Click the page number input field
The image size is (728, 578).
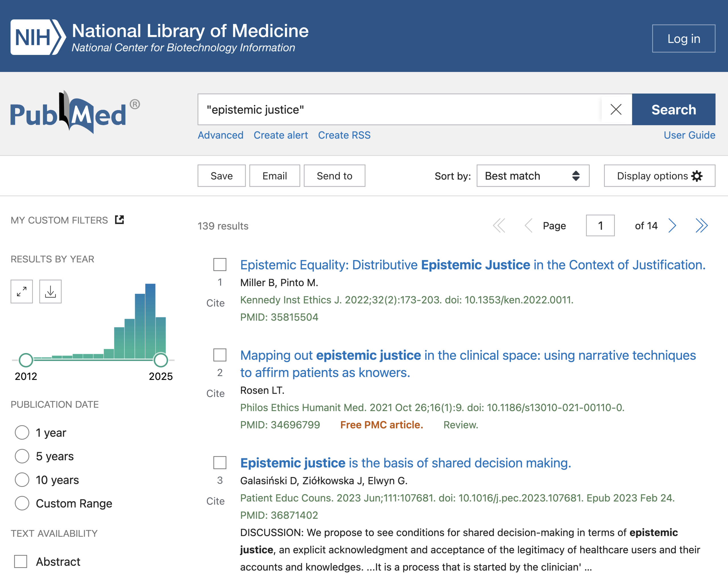click(600, 226)
